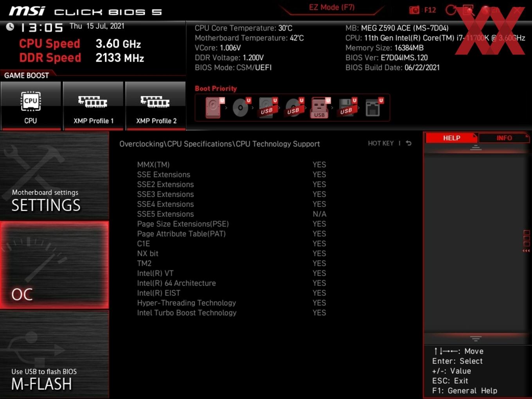Image resolution: width=532 pixels, height=399 pixels.
Task: Expand the side panel triple-arrow icon
Action: [526, 251]
